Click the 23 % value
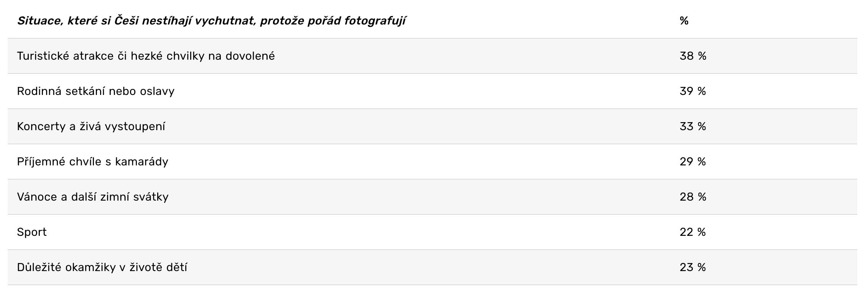868x304 pixels. click(693, 268)
